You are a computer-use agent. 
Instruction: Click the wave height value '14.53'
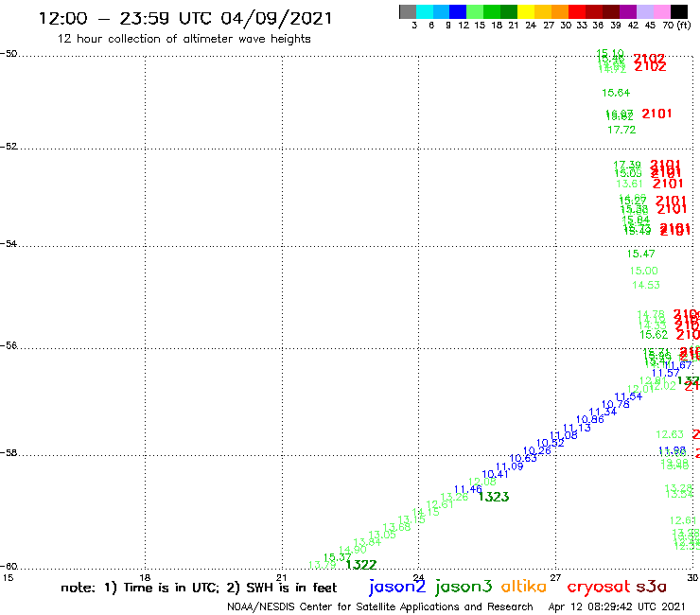(646, 286)
